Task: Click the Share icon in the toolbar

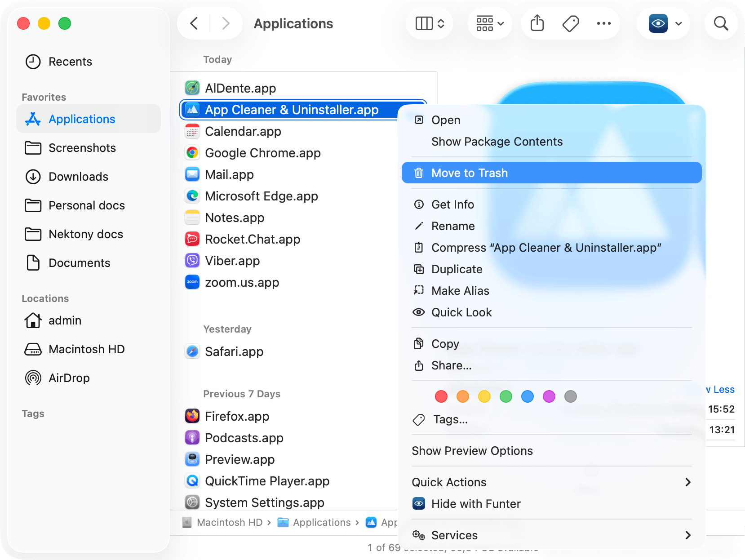Action: (x=537, y=23)
